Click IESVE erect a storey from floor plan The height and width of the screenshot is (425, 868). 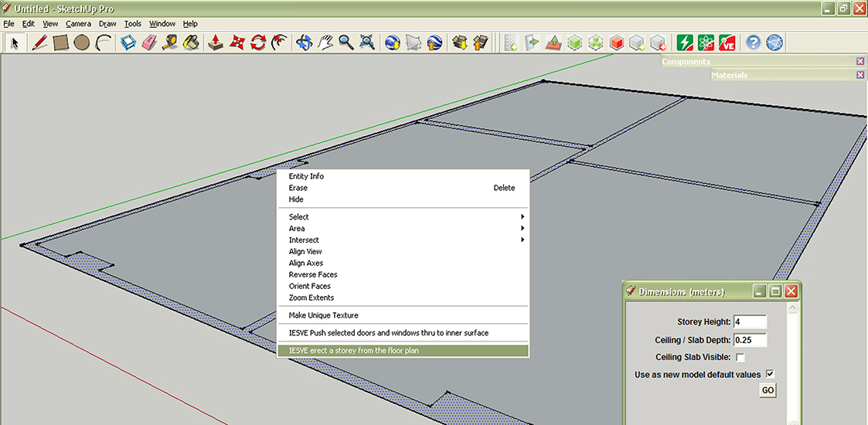coord(403,351)
